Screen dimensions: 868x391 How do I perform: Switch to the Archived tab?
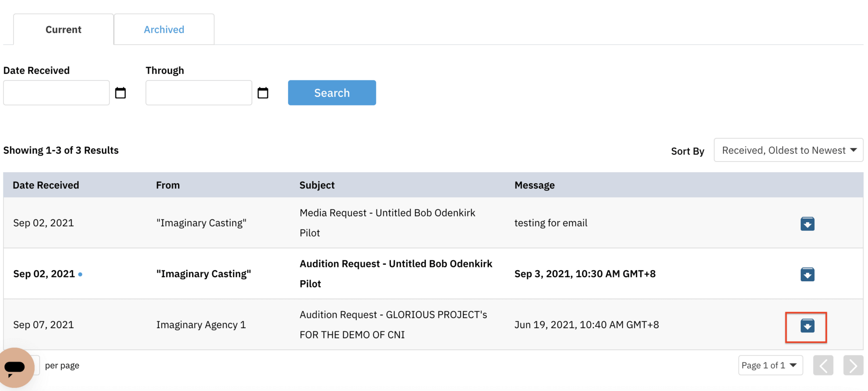164,29
